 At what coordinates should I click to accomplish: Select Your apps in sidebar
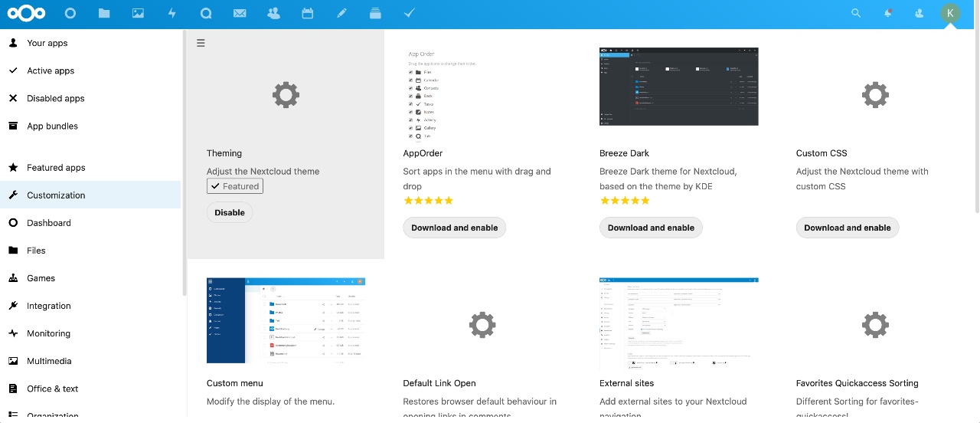[x=90, y=43]
